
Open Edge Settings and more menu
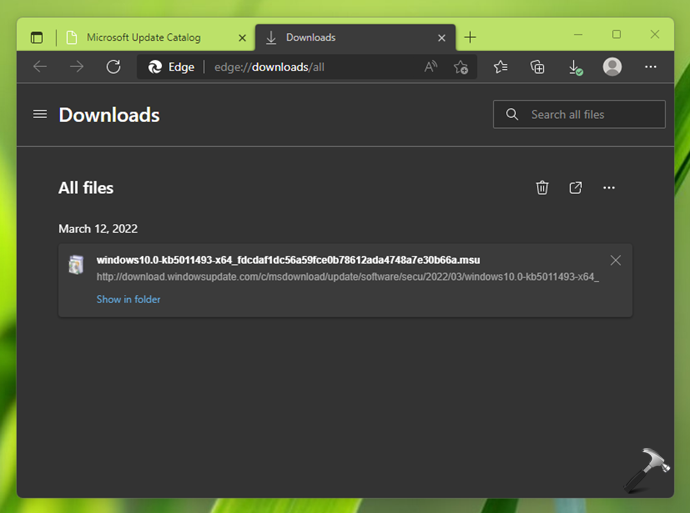click(651, 67)
